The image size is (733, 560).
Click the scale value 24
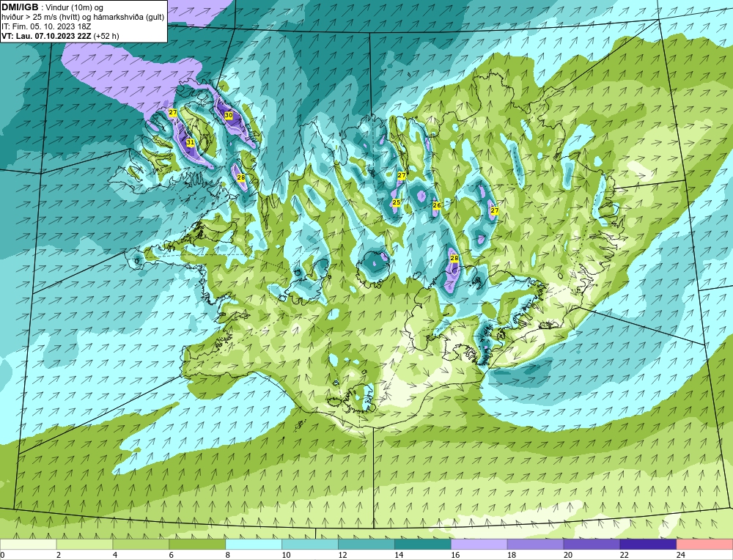click(x=681, y=555)
